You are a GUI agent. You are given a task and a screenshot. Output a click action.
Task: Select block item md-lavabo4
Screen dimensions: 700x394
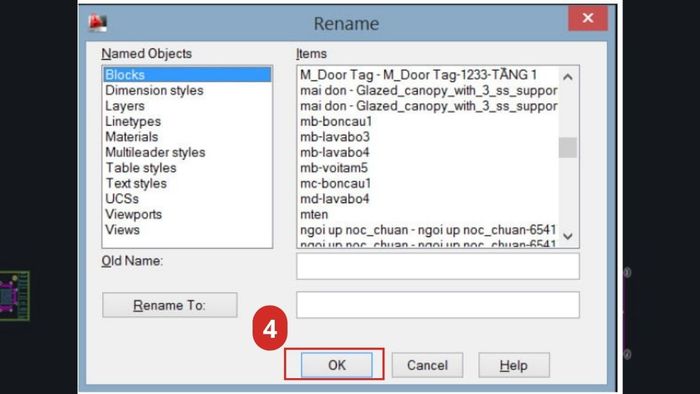click(335, 199)
